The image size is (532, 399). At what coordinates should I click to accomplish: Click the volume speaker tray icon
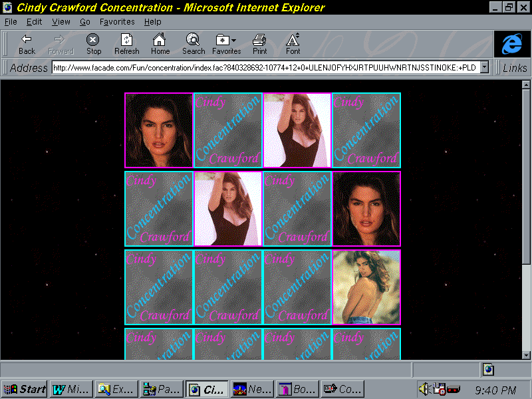tap(424, 390)
